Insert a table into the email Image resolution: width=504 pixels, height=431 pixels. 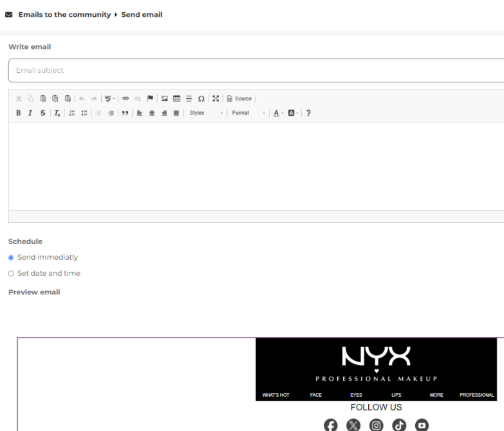177,99
